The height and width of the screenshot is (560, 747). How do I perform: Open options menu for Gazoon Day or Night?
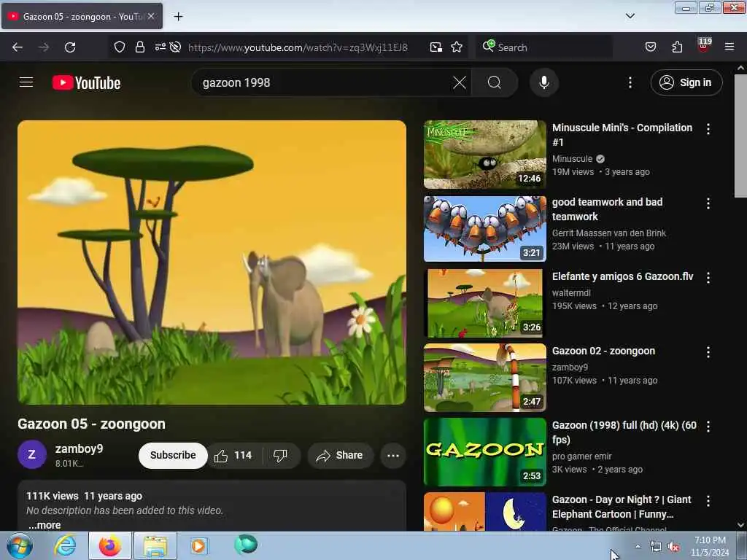pyautogui.click(x=708, y=500)
